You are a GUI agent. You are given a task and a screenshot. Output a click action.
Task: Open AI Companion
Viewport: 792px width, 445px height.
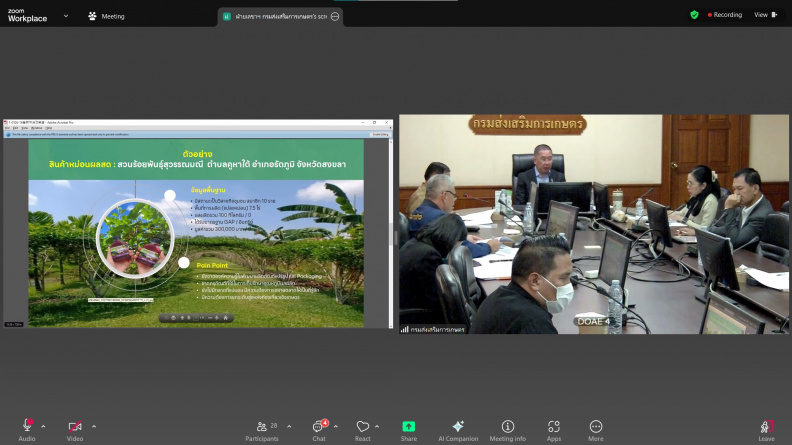[458, 431]
